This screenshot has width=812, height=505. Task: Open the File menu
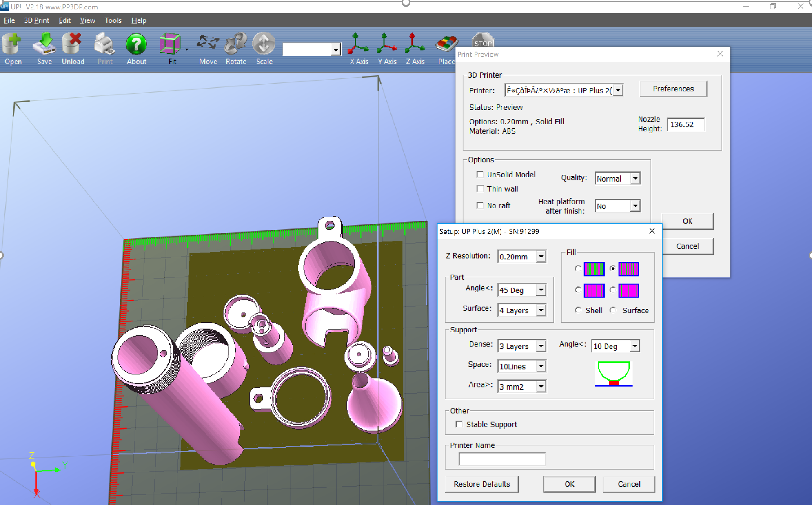(x=9, y=20)
